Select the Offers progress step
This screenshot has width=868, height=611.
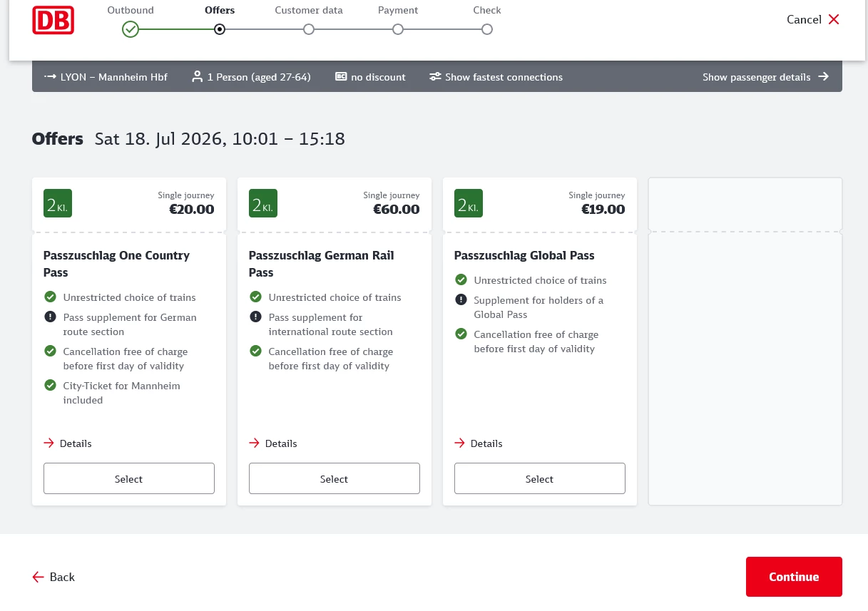(220, 29)
